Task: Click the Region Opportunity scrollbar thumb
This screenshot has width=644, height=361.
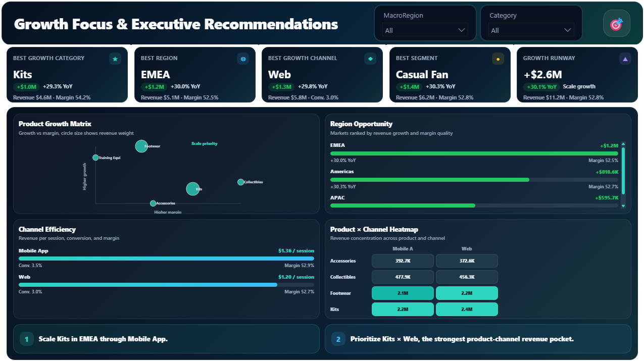Action: [623, 171]
